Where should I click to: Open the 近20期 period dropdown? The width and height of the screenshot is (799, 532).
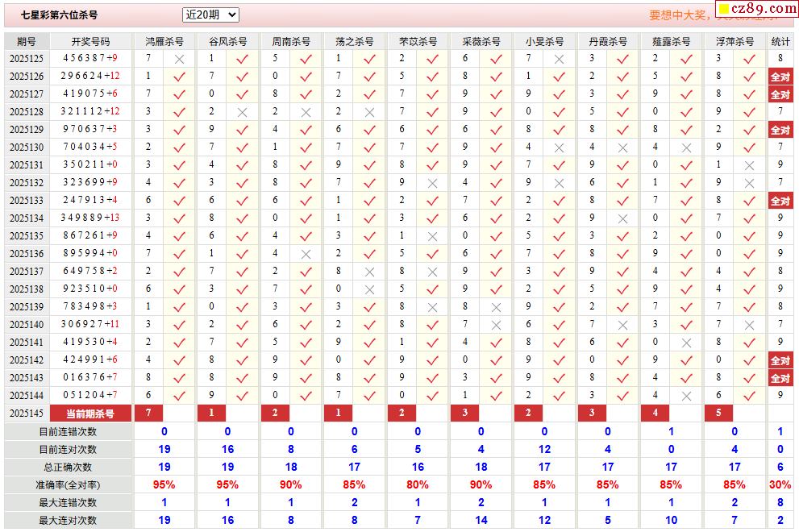click(x=210, y=15)
